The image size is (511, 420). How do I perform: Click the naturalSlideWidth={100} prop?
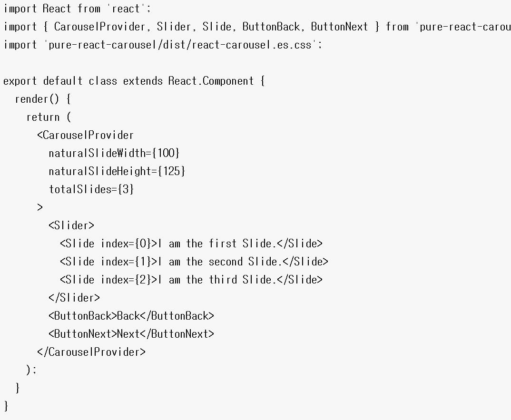(114, 154)
